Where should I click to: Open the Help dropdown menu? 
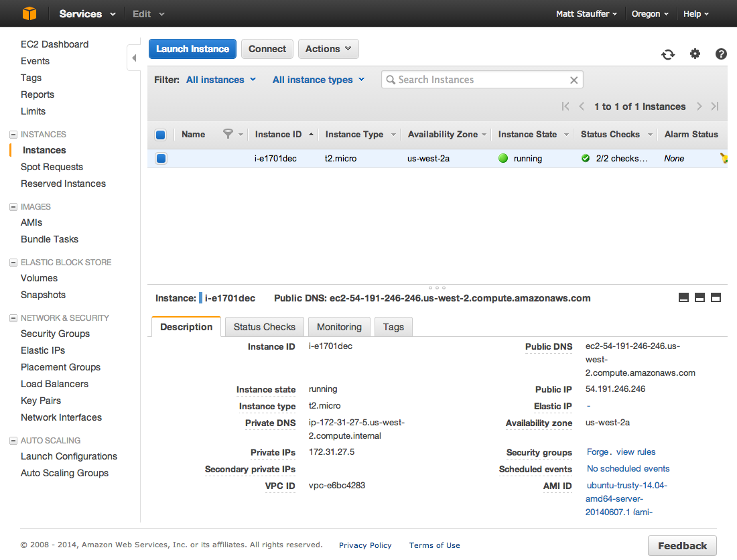point(696,14)
